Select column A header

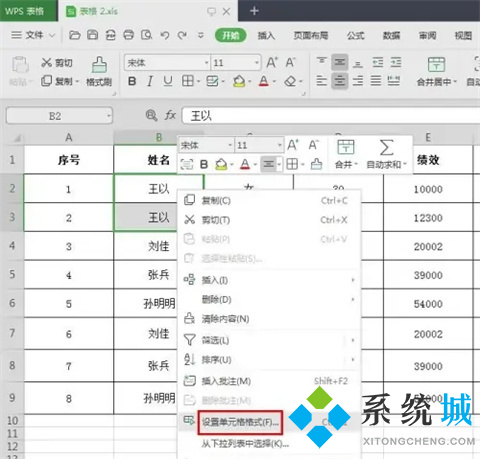coord(69,137)
